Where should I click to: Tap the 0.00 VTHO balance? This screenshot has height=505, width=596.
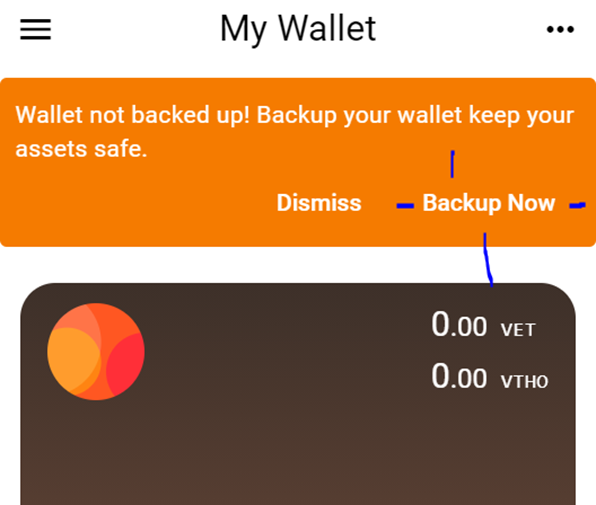(490, 377)
